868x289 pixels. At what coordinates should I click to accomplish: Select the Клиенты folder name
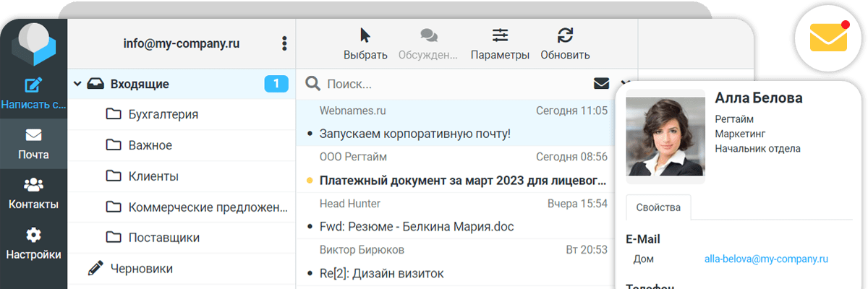pos(153,176)
